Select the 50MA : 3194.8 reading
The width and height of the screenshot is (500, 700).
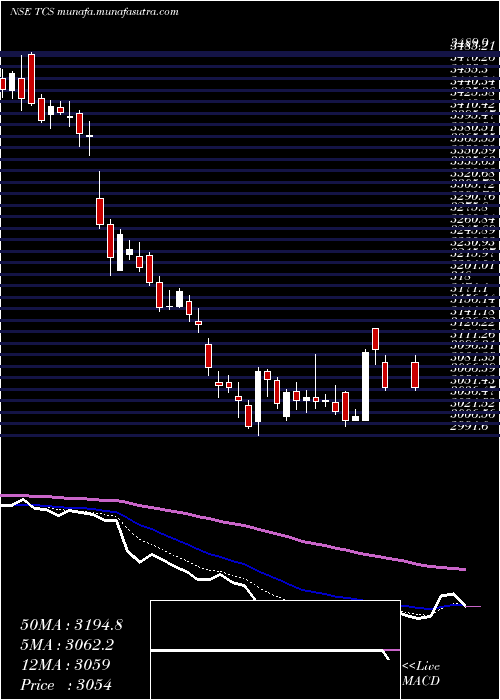(71, 625)
